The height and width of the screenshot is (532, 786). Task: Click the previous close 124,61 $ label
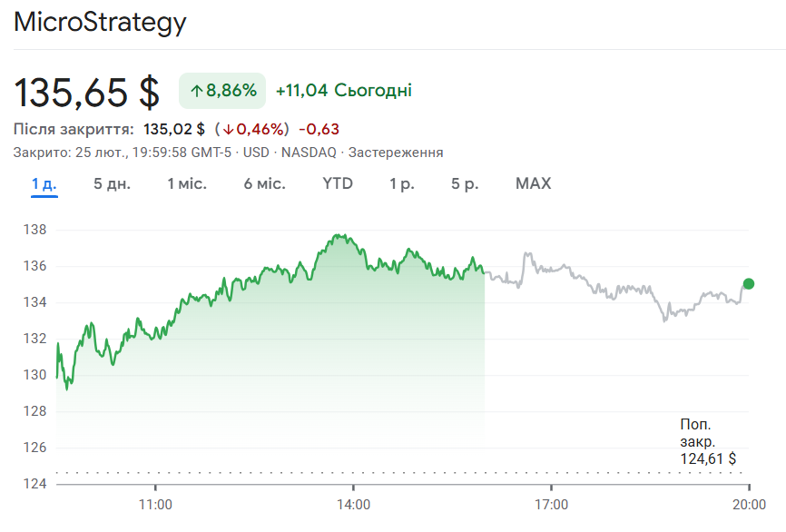pyautogui.click(x=708, y=442)
